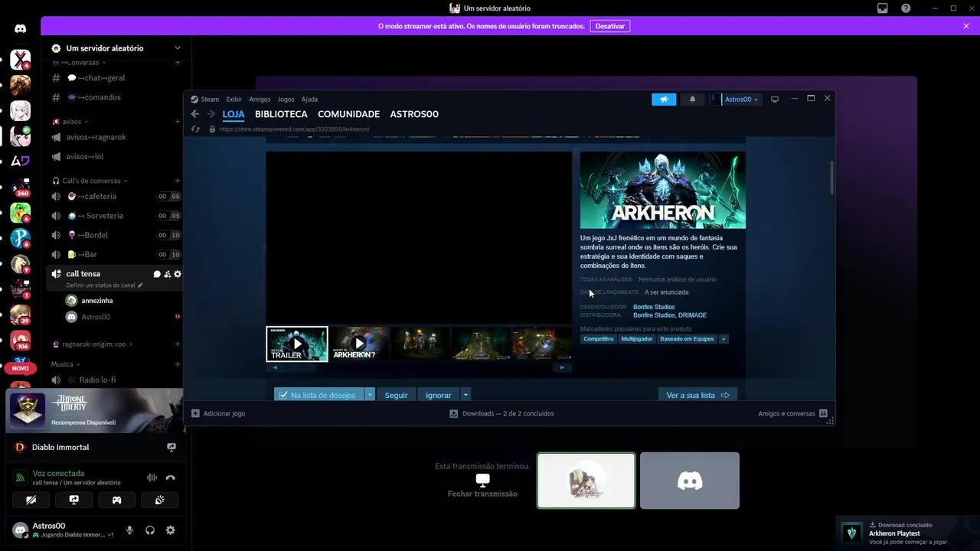Go forward in Steam browser
Screen dimensions: 980x551
pos(211,114)
